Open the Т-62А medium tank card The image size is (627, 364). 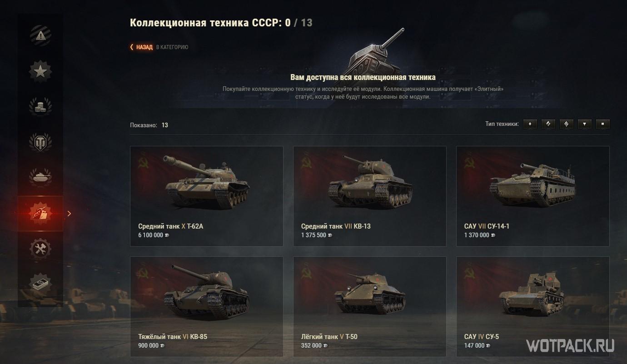(x=207, y=196)
